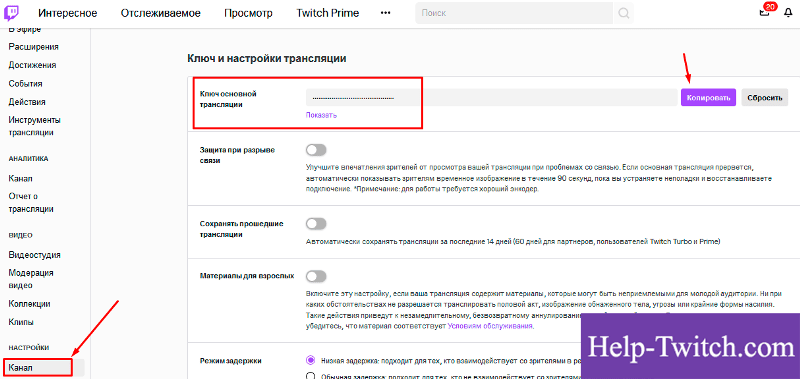Open Видеостудия in sidebar
The height and width of the screenshot is (379, 800).
(x=35, y=255)
